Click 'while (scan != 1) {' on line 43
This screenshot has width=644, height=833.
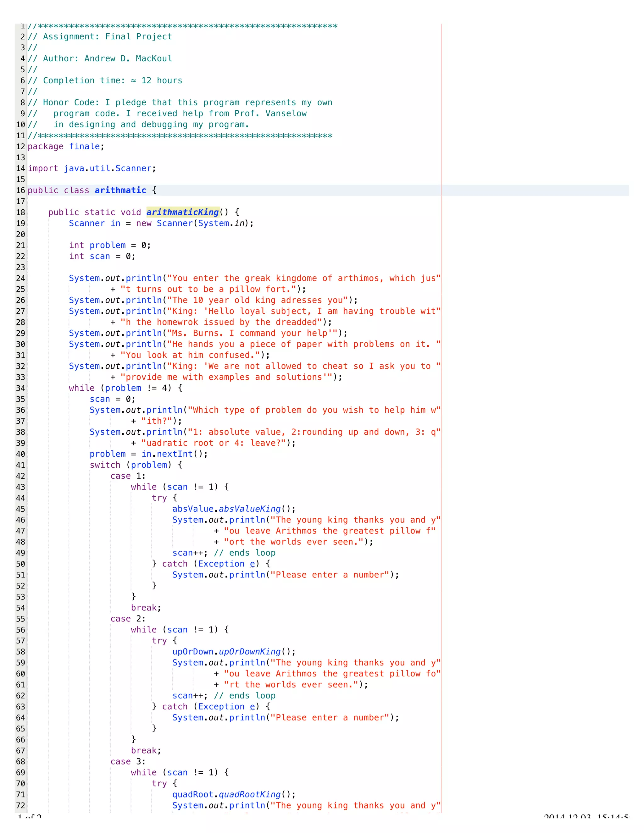(x=180, y=487)
